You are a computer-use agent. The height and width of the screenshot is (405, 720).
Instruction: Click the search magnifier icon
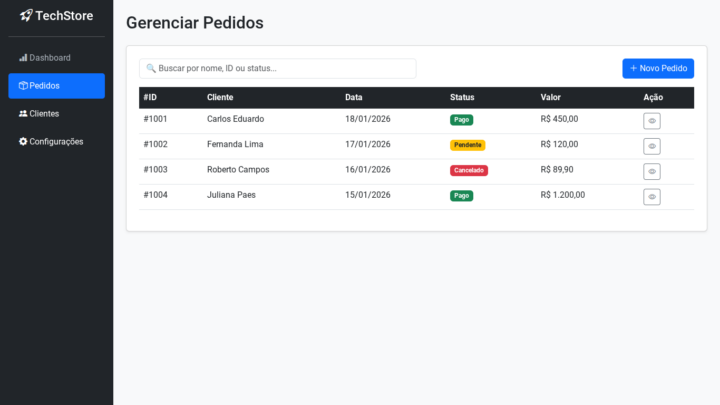pyautogui.click(x=151, y=69)
